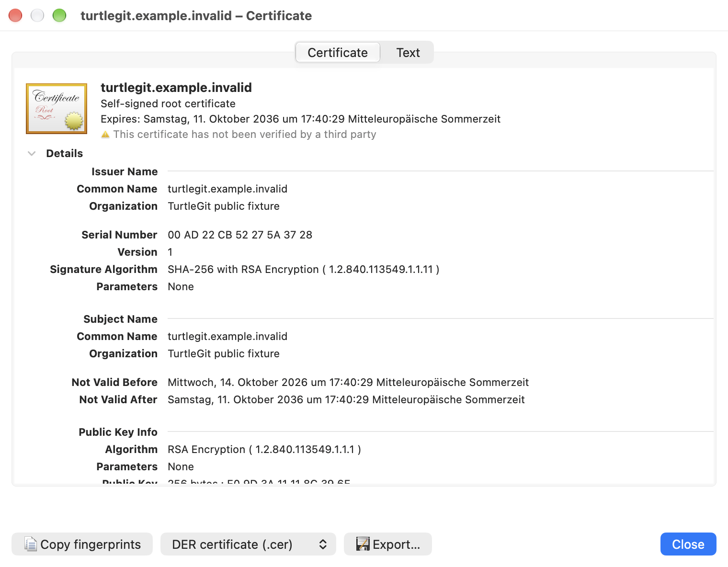Click the Subject Organization value TurtleGit public fixture
This screenshot has height=567, width=728.
[224, 353]
